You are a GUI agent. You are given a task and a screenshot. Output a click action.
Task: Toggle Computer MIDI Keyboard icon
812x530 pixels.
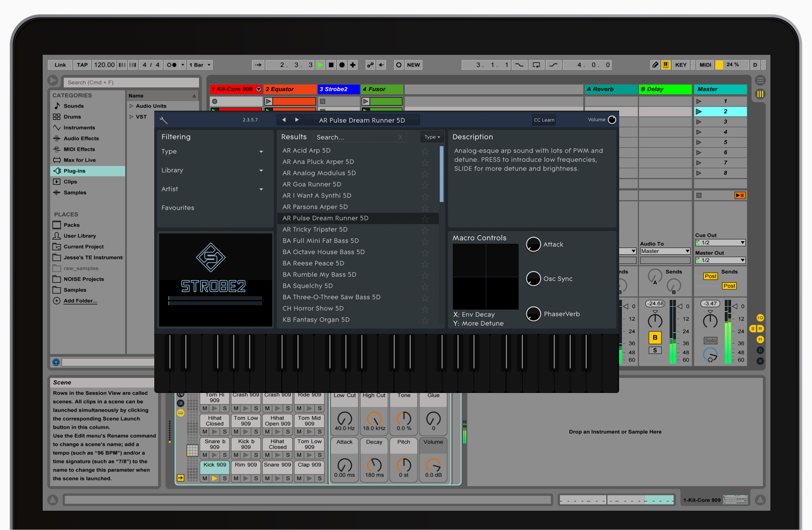665,65
